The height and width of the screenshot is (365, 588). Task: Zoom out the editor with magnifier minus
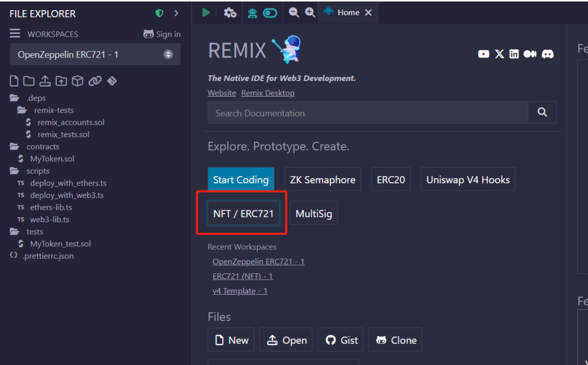tap(294, 12)
